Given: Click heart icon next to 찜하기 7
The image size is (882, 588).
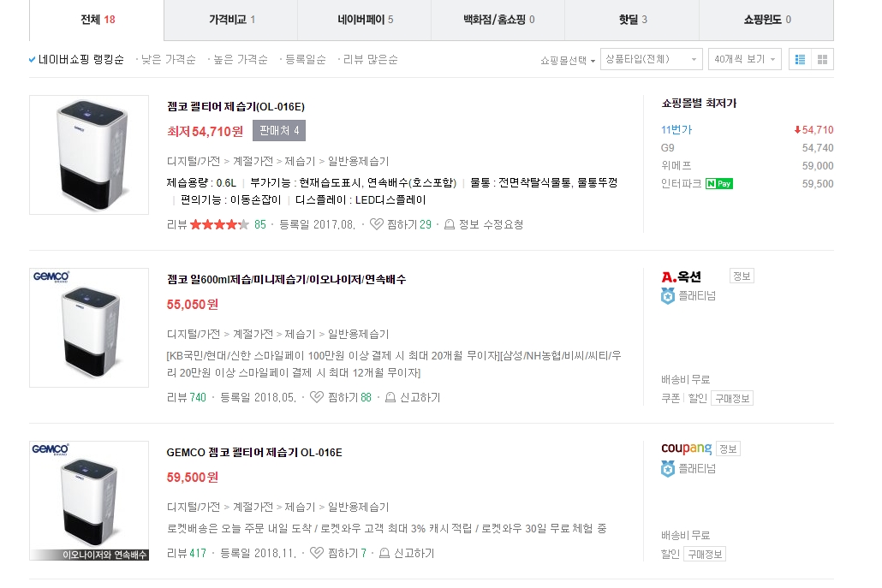Looking at the screenshot, I should (x=317, y=553).
